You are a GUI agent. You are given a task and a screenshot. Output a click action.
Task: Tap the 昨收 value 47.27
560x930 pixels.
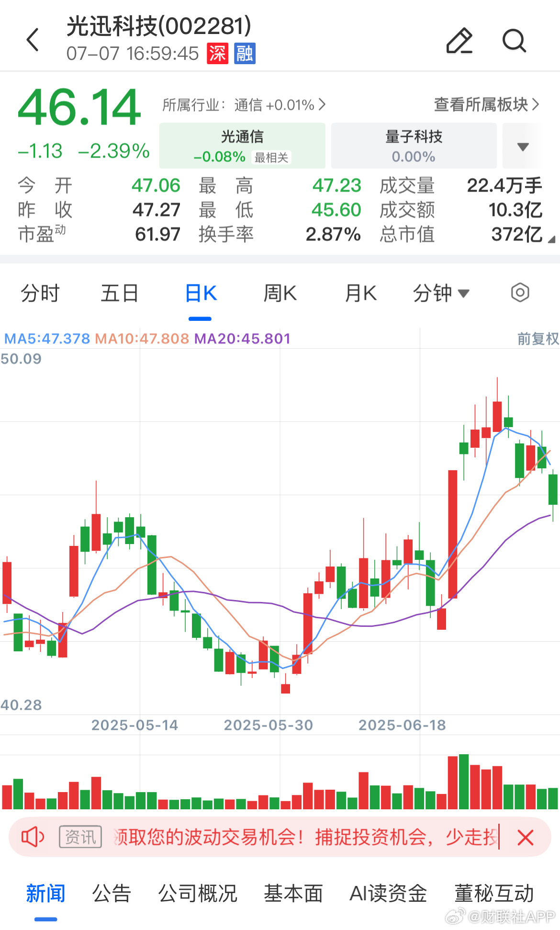coord(157,210)
